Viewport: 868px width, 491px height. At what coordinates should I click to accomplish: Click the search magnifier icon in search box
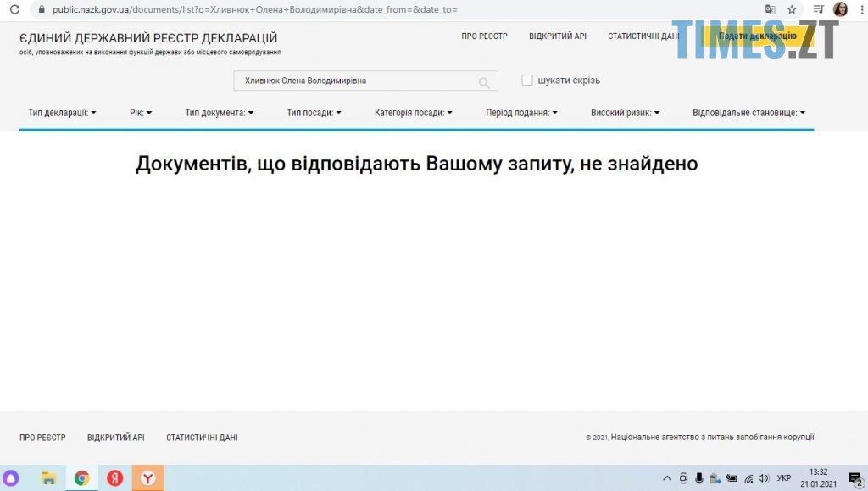[x=484, y=82]
